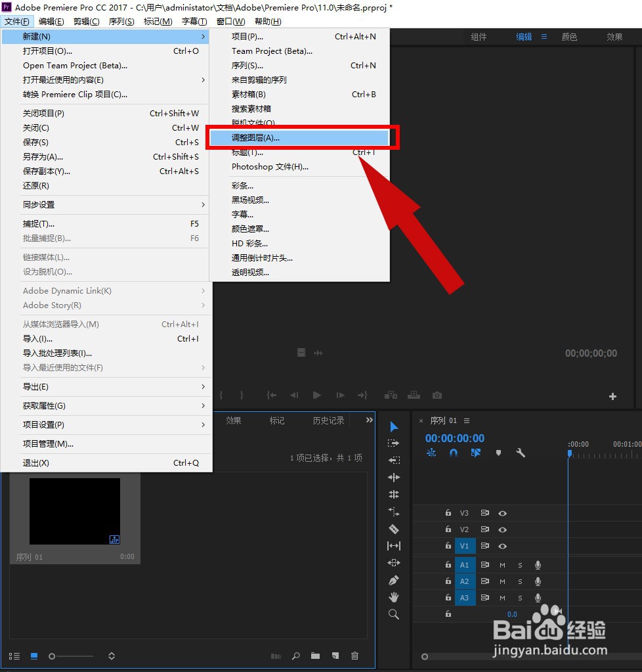Click 保存(S) in File menu
The image size is (642, 672).
point(106,143)
